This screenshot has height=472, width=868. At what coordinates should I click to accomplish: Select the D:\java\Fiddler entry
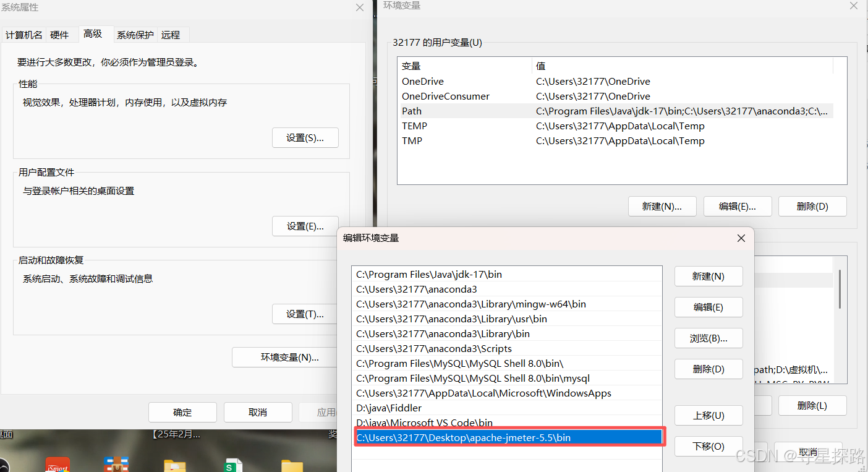[x=507, y=408]
